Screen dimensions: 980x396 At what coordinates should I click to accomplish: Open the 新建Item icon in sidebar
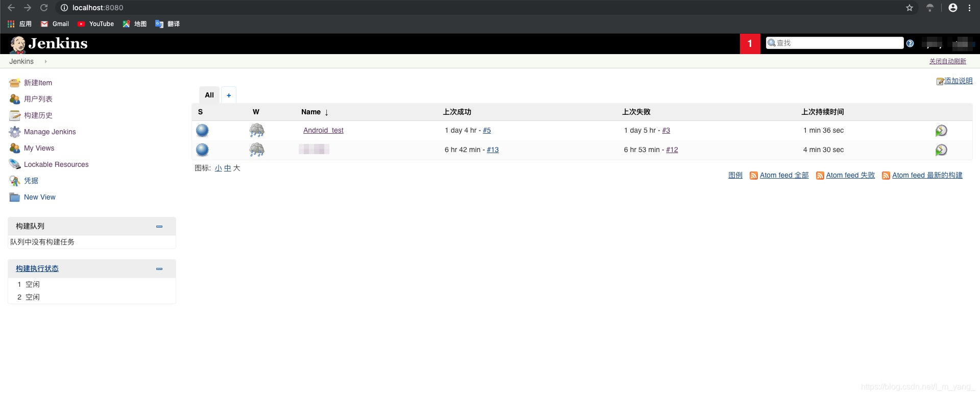click(15, 83)
